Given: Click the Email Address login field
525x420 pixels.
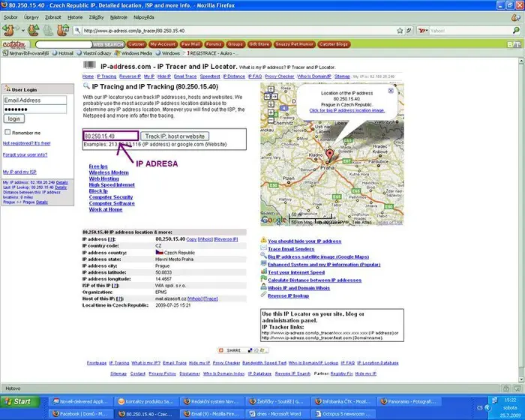Looking at the screenshot, I should point(34,100).
